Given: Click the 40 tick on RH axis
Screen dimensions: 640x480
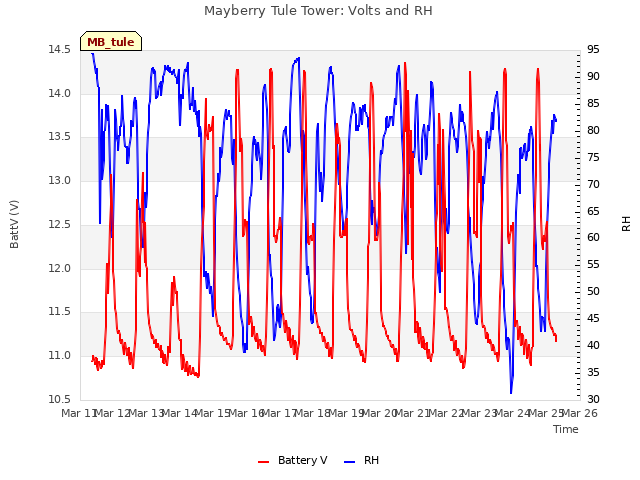Looking at the screenshot, I should pos(593,345).
